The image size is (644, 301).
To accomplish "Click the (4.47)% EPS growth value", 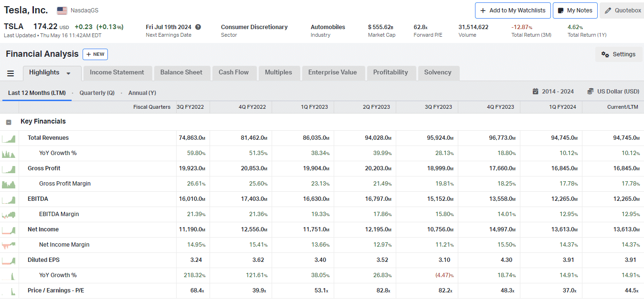I will (444, 275).
